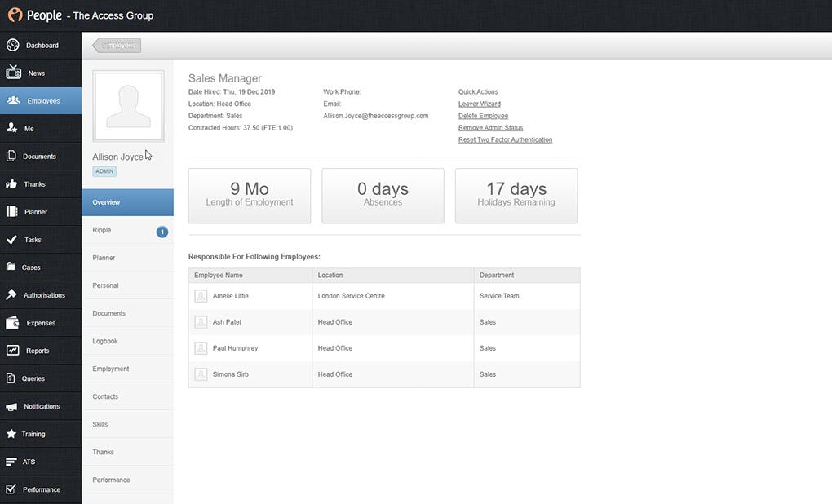Open the Leaver Wizard link
The width and height of the screenshot is (832, 504).
(480, 104)
